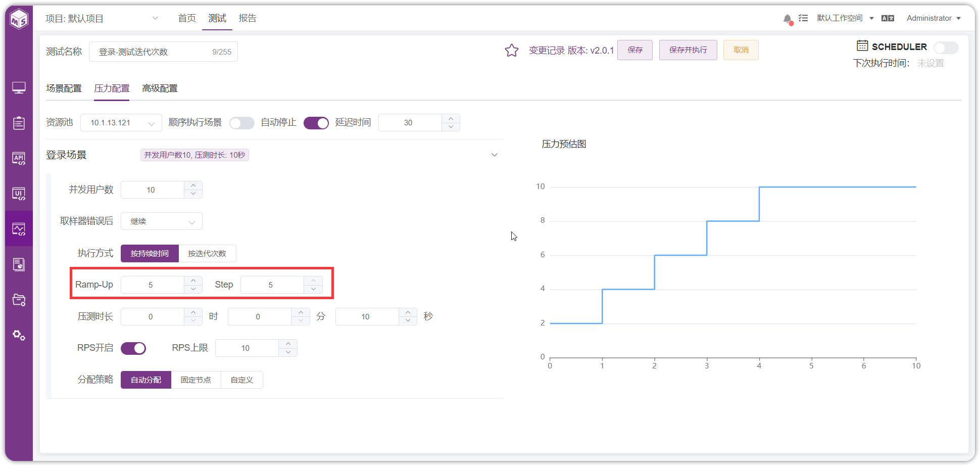
Task: Go to the 报告 menu
Action: tap(248, 18)
